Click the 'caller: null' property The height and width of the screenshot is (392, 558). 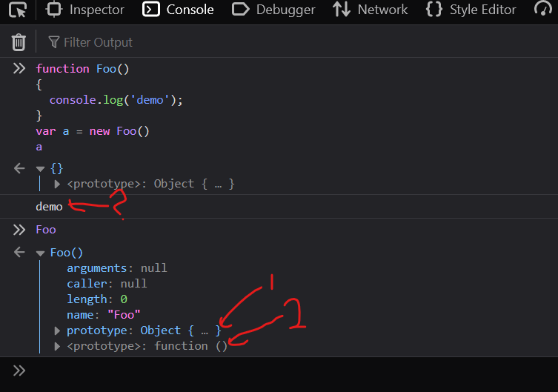click(107, 284)
